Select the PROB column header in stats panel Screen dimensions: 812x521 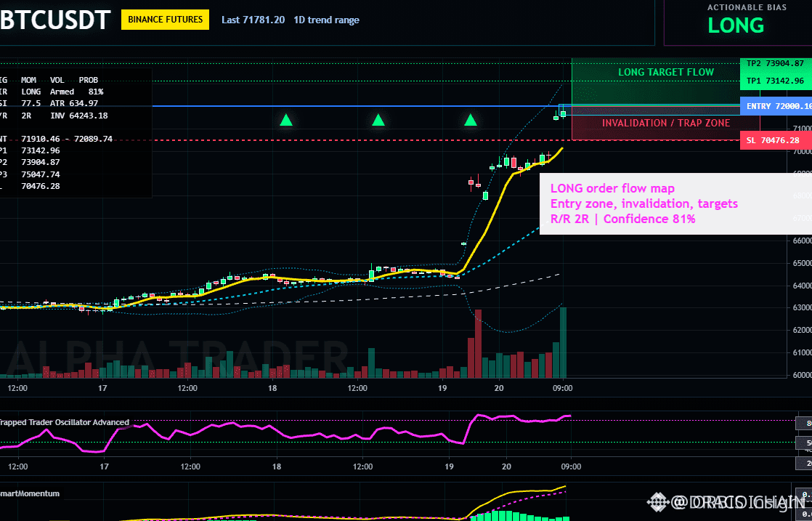pos(88,80)
